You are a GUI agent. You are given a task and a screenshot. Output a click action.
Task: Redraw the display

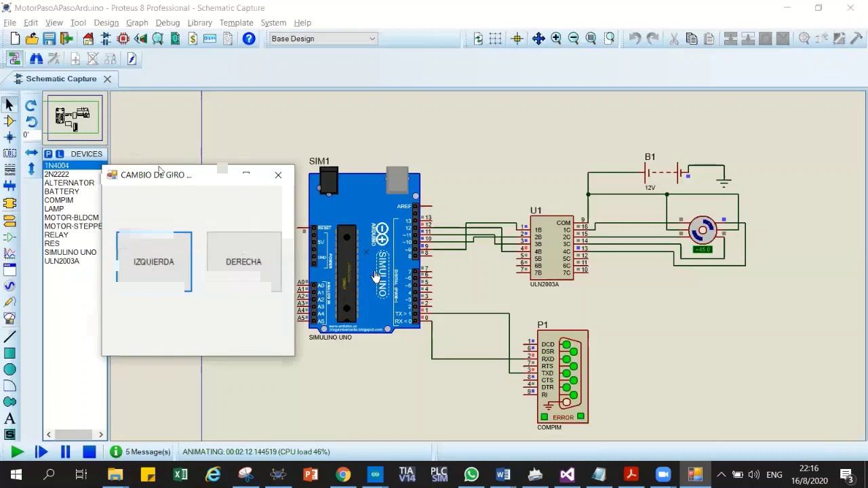pyautogui.click(x=478, y=39)
